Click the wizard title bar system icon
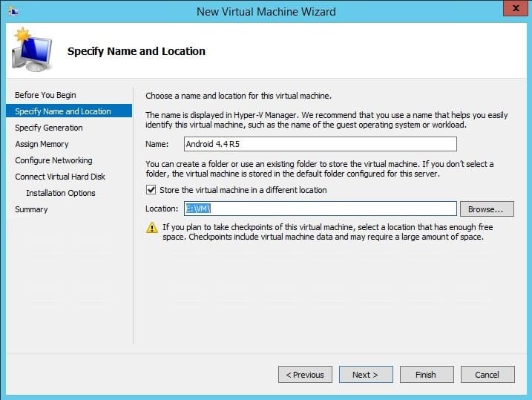The width and height of the screenshot is (532, 400). [x=13, y=11]
